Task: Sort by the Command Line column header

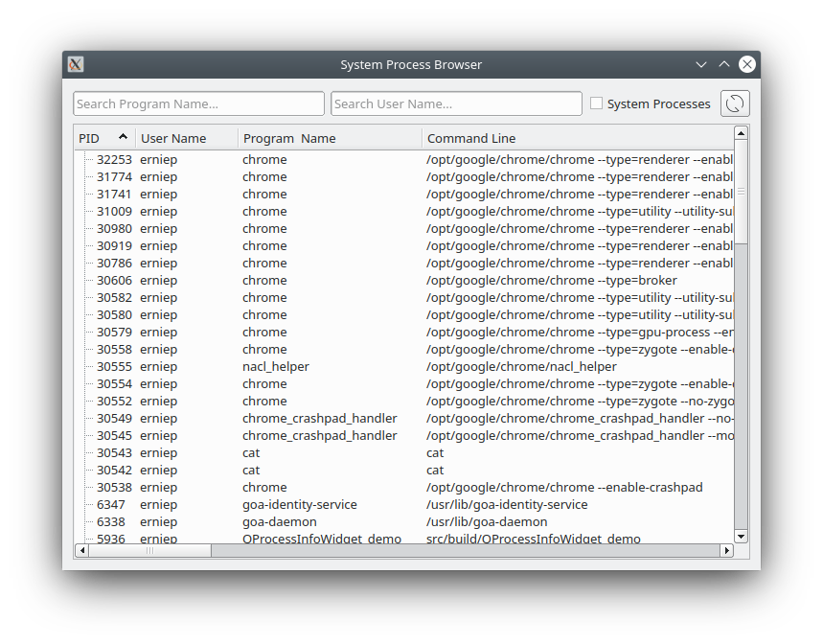Action: (578, 138)
